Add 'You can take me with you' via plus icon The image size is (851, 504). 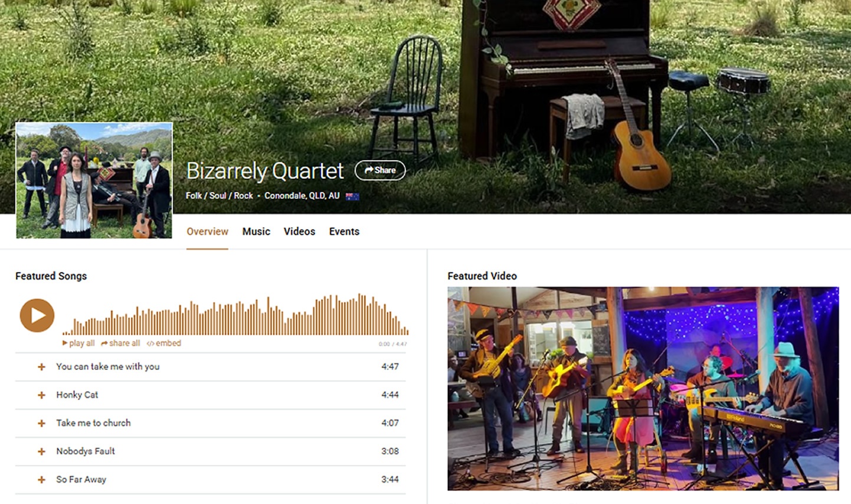[41, 366]
